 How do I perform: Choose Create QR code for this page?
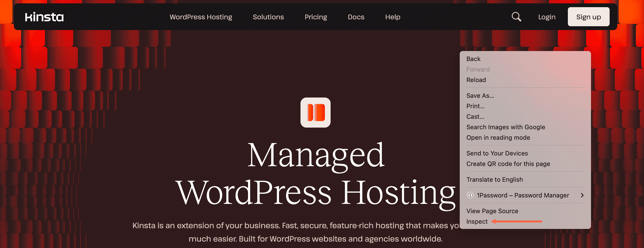pos(508,164)
